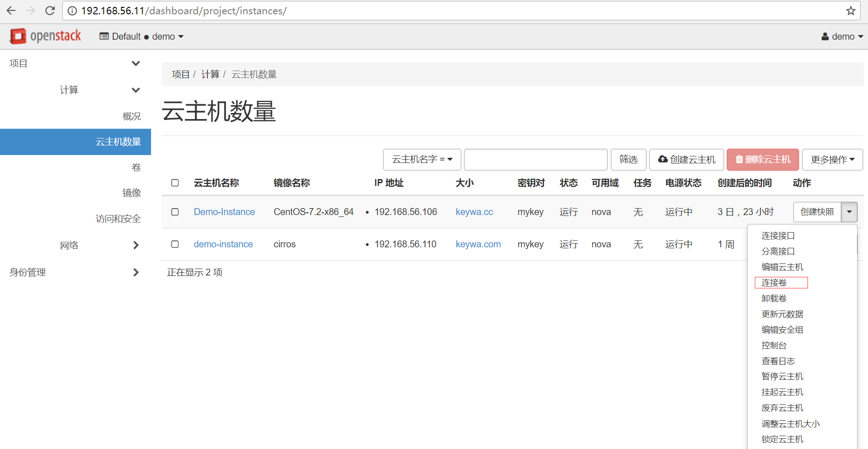This screenshot has width=868, height=449.
Task: Click the keywa.com flavor link
Action: coord(478,244)
